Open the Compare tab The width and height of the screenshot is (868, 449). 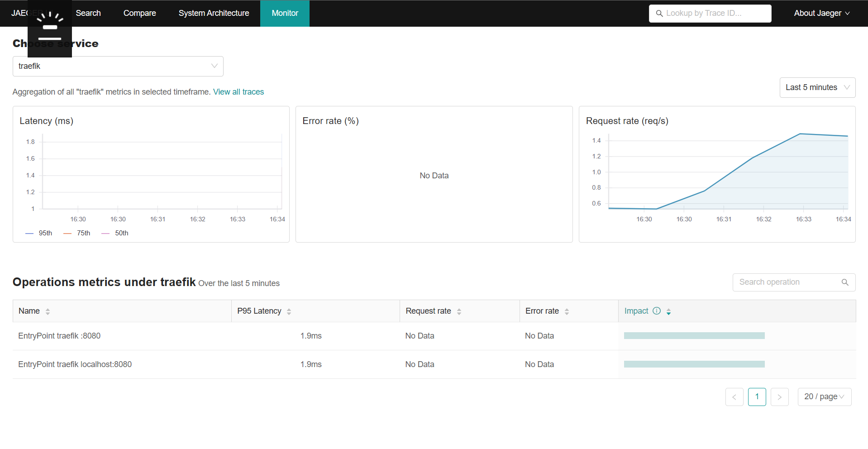point(139,13)
